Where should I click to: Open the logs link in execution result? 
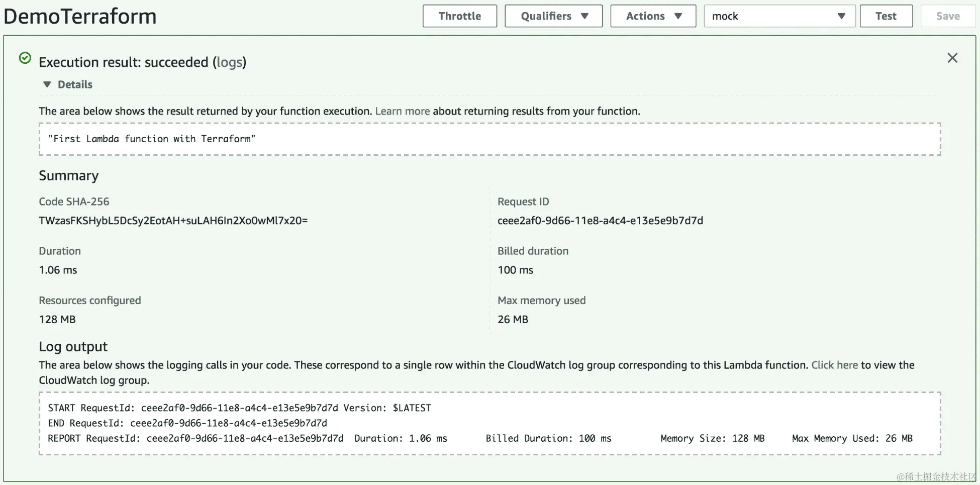(230, 62)
